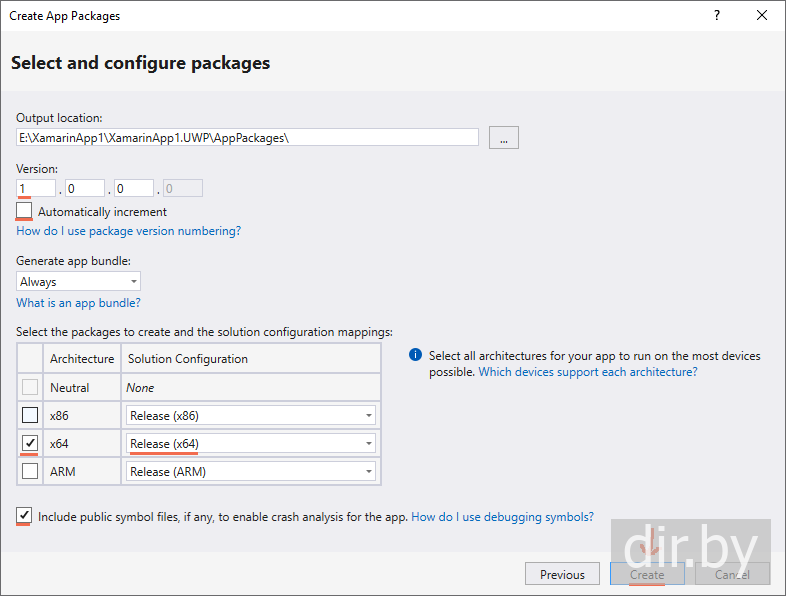Toggle Include public symbol files checkbox
Image resolution: width=786 pixels, height=596 pixels.
click(24, 515)
